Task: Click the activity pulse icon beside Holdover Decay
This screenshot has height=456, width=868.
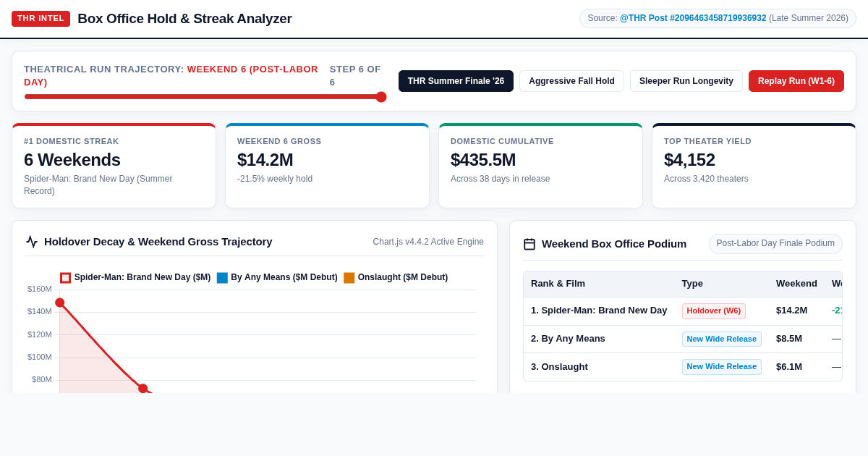Action: coord(32,242)
